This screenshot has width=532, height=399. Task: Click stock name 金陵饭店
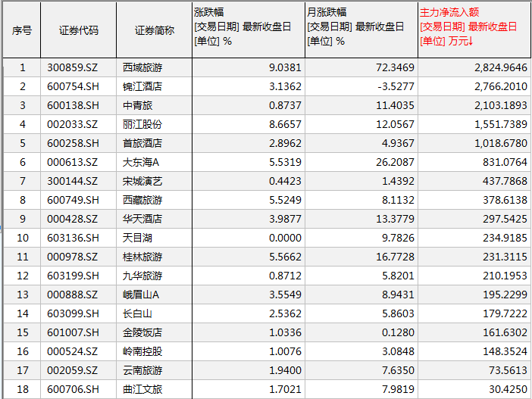[142, 332]
